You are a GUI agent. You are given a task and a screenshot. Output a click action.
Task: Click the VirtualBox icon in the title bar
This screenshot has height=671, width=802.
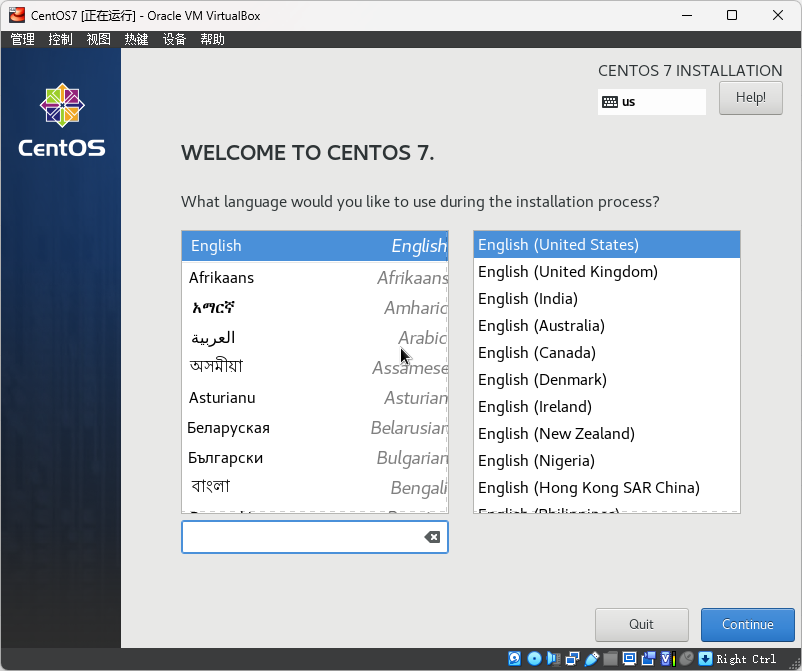pyautogui.click(x=17, y=15)
